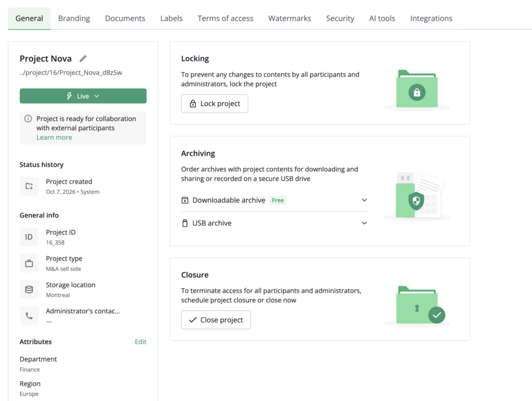The width and height of the screenshot is (532, 401).
Task: Go to the Documents tab
Action: click(125, 18)
